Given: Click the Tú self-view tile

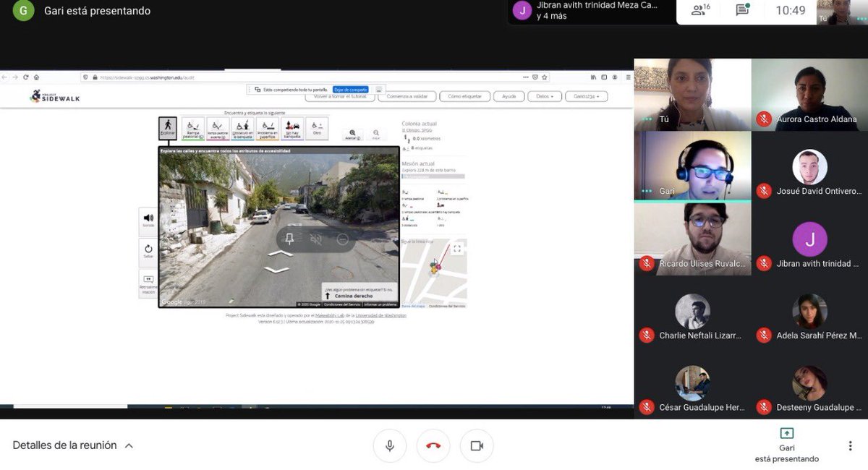Looking at the screenshot, I should tap(693, 95).
